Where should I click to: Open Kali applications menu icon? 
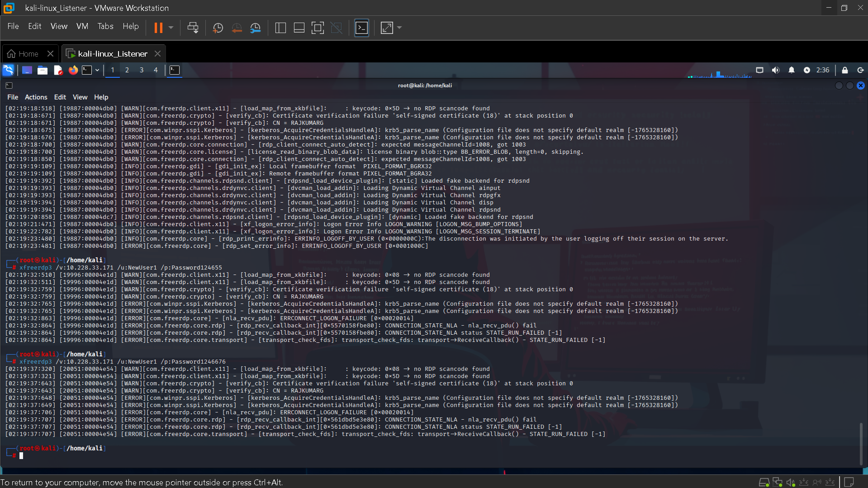8,70
